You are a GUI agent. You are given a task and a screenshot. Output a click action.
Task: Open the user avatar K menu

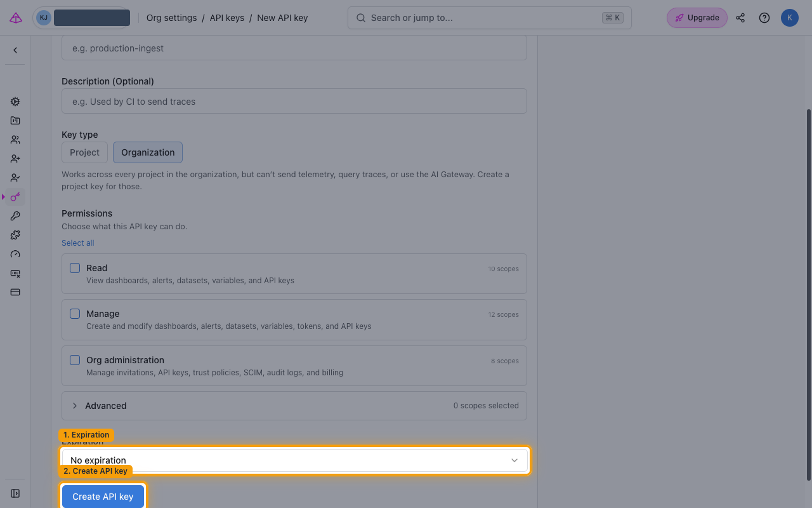789,18
